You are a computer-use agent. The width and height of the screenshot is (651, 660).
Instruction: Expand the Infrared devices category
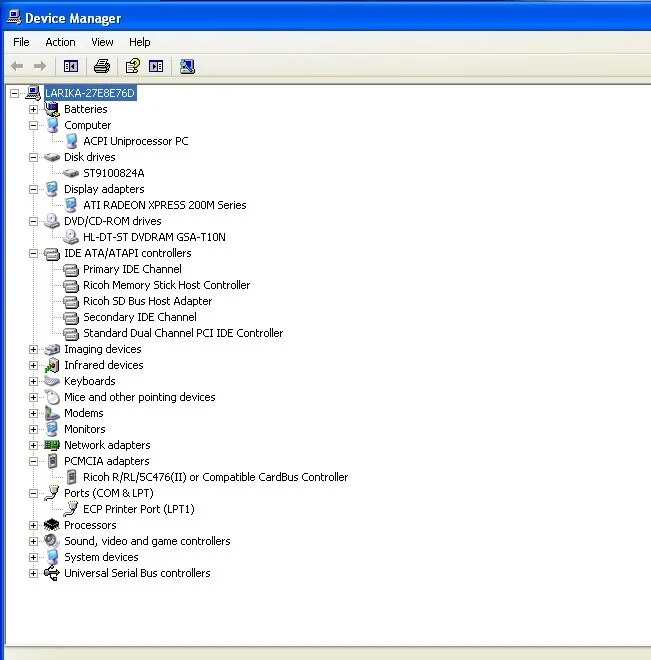[33, 365]
